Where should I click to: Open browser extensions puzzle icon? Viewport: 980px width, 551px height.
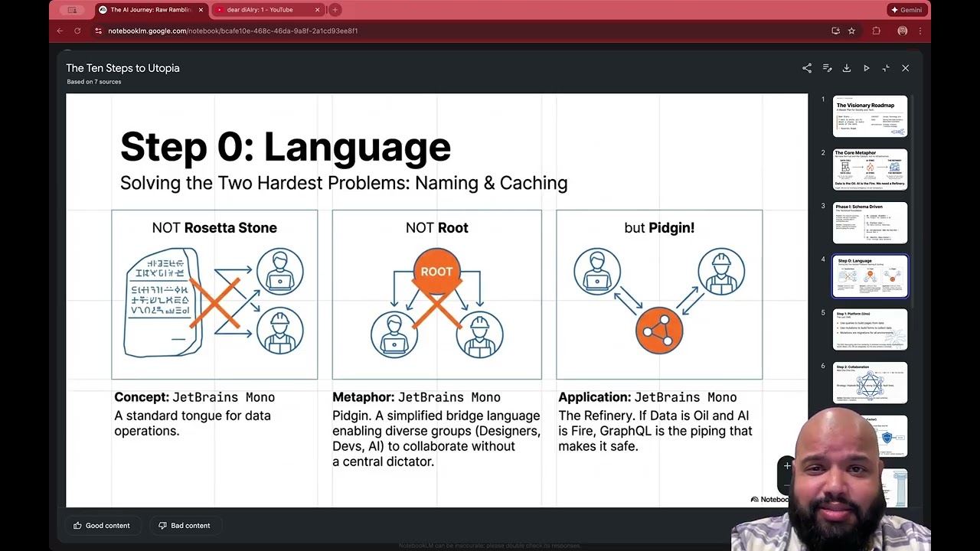(x=877, y=31)
